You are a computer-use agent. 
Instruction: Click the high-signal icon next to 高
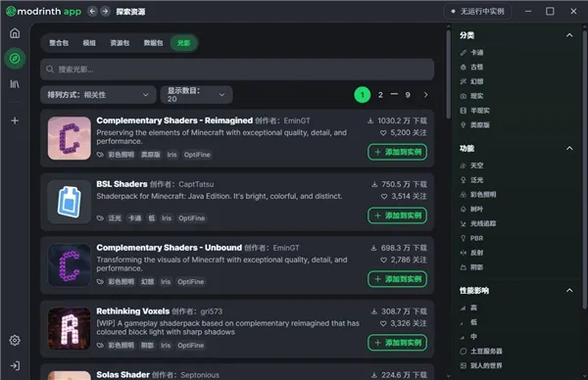coord(464,308)
